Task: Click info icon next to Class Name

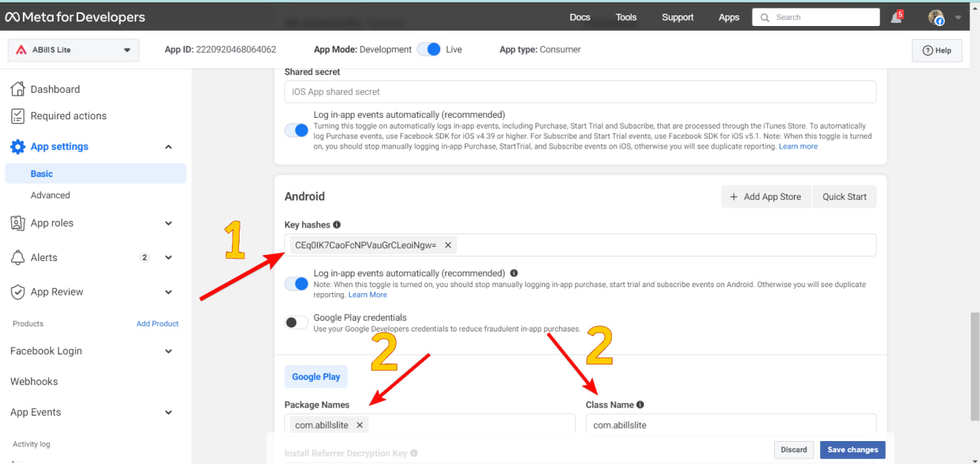Action: [x=640, y=405]
